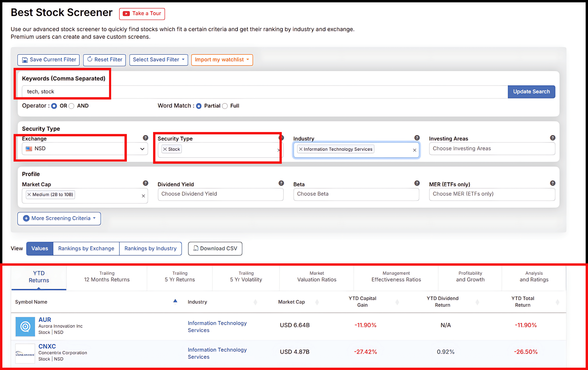Click the circular arrow icon on Reset Filter
Image resolution: width=588 pixels, height=370 pixels.
(90, 59)
